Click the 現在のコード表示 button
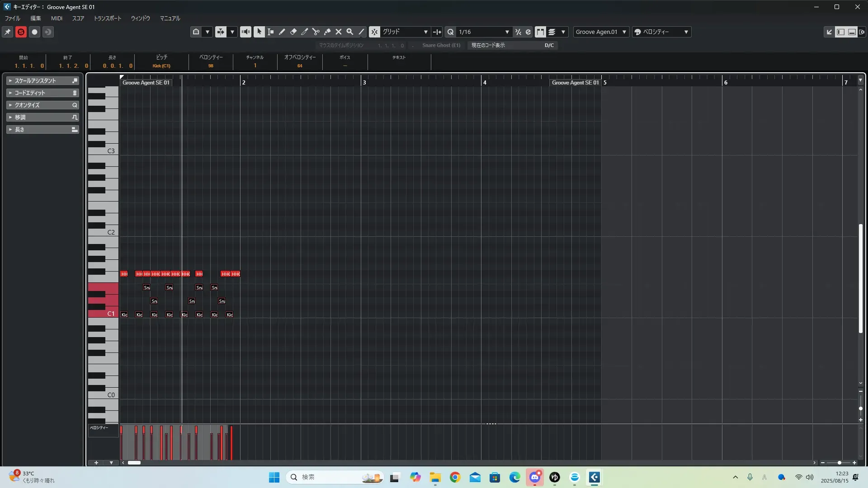868x488 pixels. tap(488, 45)
